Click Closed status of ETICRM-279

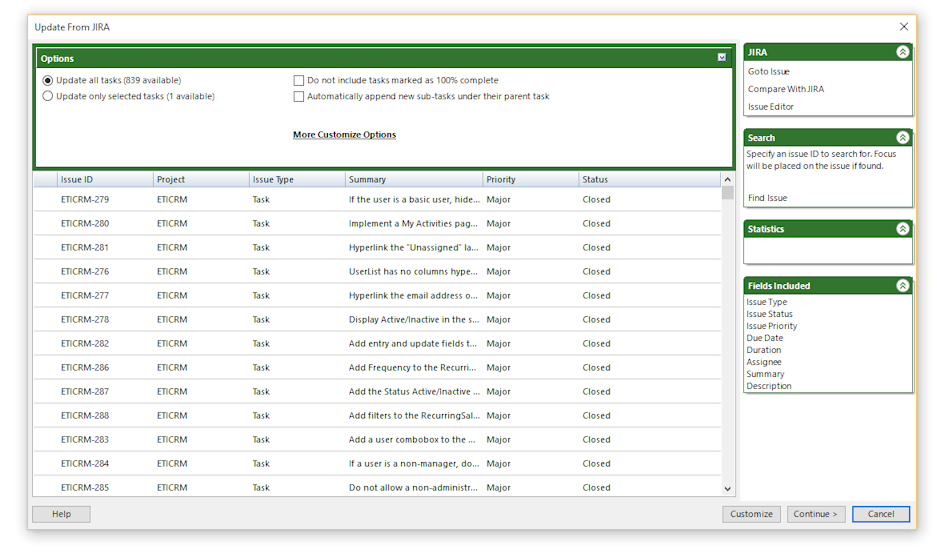[596, 200]
